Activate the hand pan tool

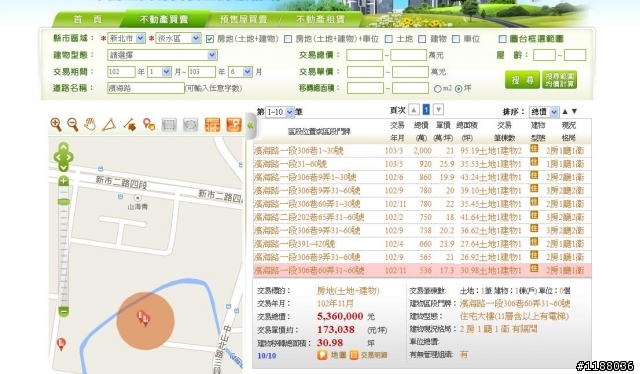point(90,125)
